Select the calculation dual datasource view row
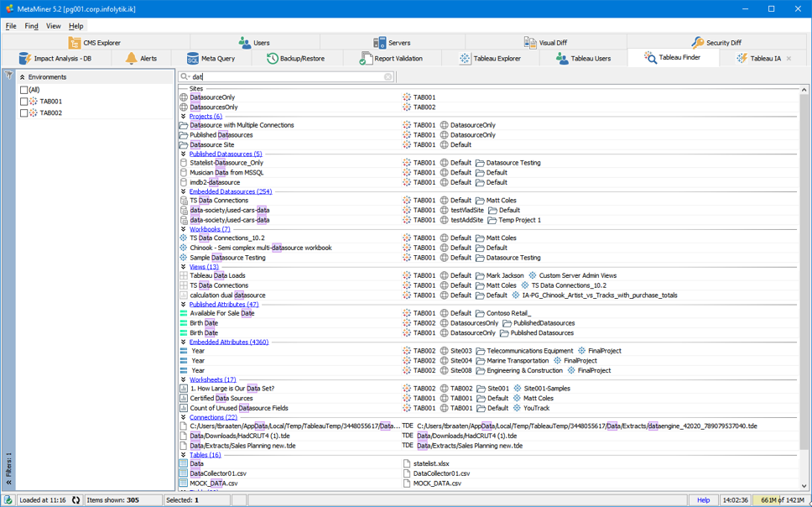Image resolution: width=812 pixels, height=507 pixels. coord(489,295)
